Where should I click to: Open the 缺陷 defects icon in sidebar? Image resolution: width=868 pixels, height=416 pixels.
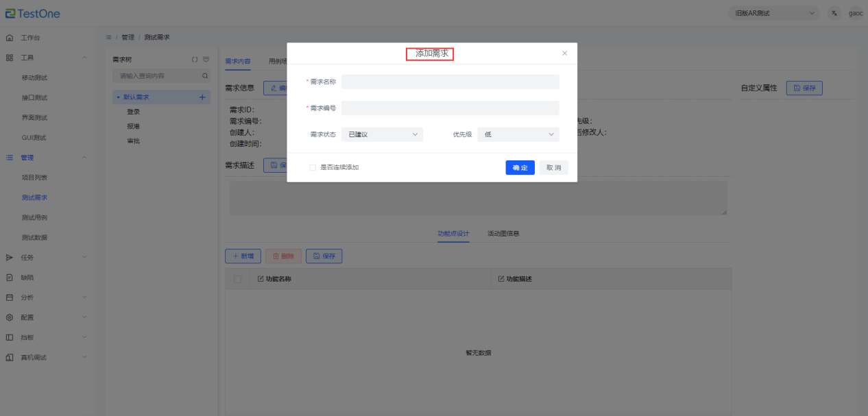(x=10, y=278)
